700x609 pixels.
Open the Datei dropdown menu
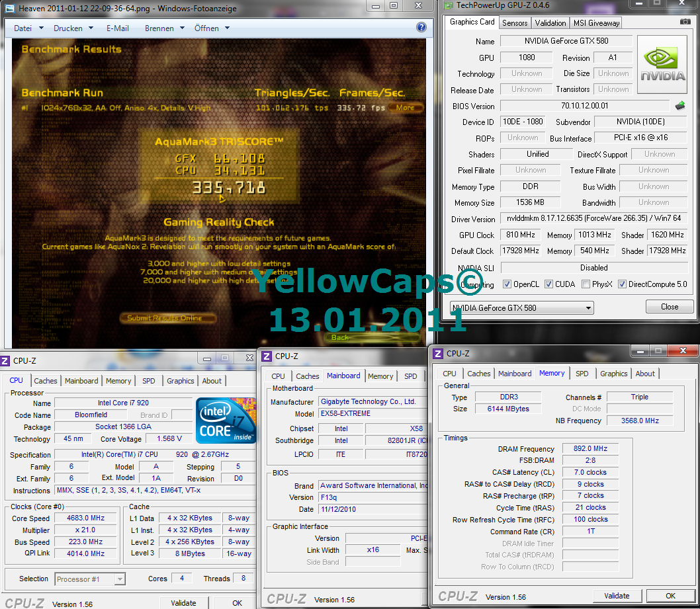point(28,28)
